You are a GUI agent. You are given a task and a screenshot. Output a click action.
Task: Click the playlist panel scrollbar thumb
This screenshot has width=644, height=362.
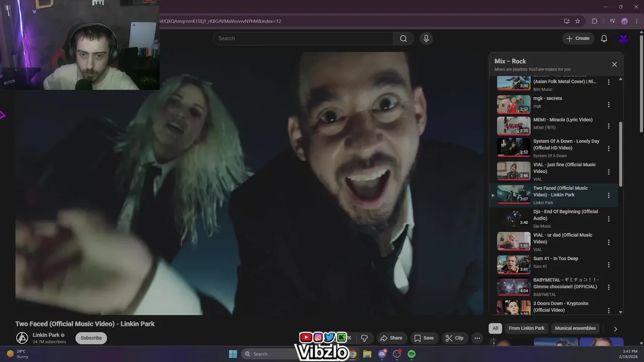(620, 153)
